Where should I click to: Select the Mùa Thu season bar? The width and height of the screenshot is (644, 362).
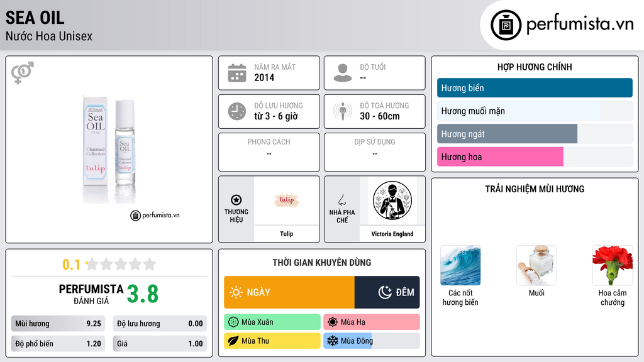pyautogui.click(x=272, y=341)
